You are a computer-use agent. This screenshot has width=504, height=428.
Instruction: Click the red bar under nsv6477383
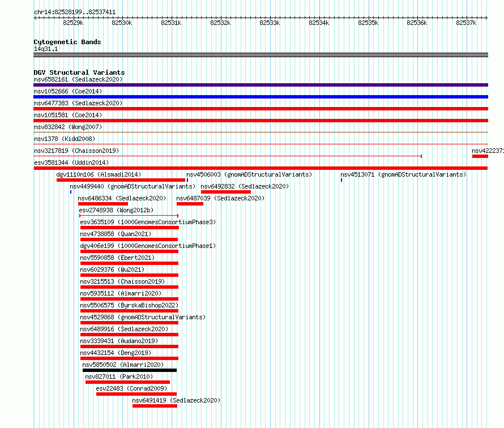pyautogui.click(x=260, y=109)
